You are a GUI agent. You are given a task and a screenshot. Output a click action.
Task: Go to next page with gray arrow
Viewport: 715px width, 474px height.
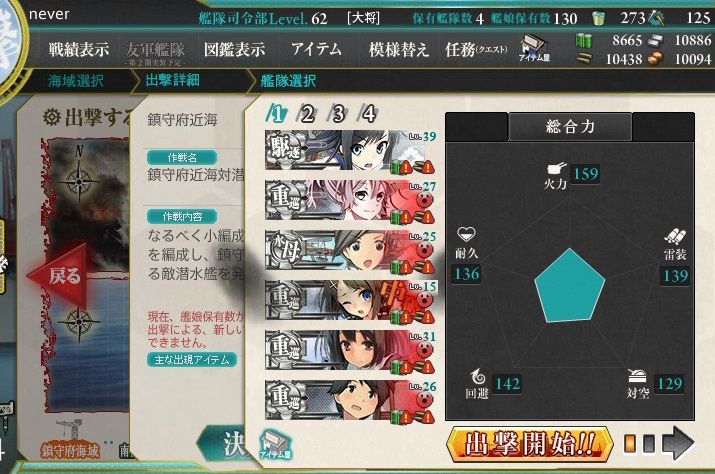click(x=678, y=443)
